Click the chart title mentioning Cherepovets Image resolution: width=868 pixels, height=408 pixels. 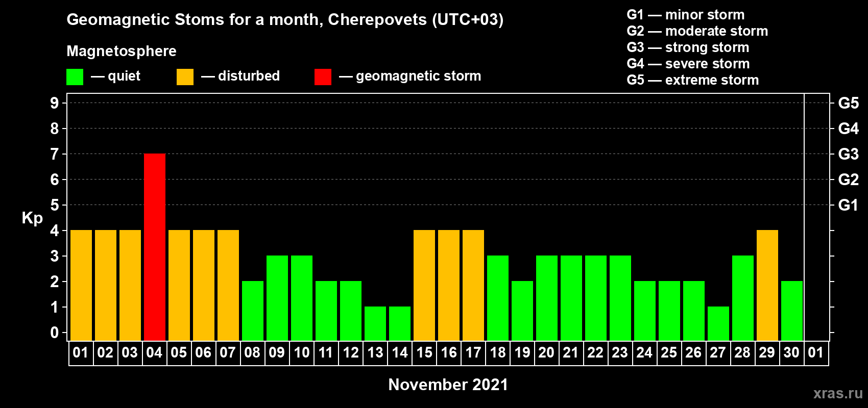coord(285,20)
